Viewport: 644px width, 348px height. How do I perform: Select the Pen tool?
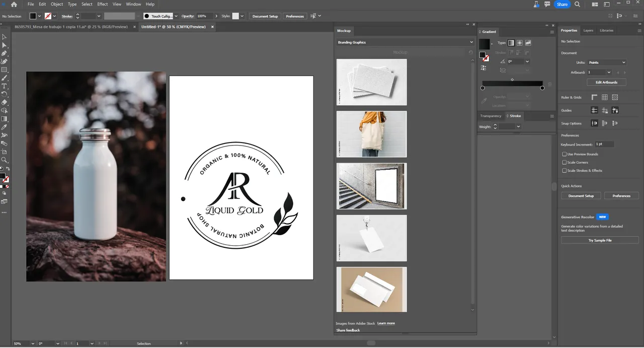(4, 53)
